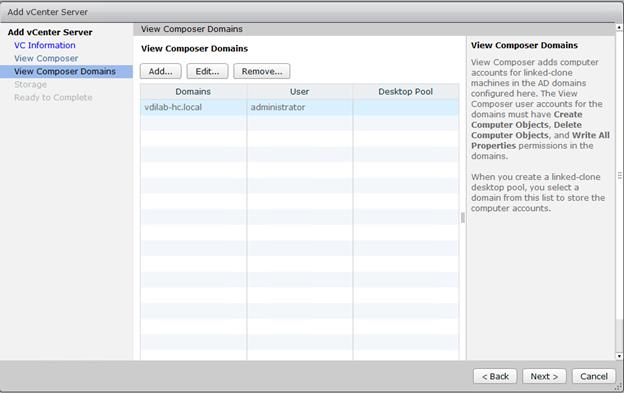Go back with the < Back button

point(495,376)
